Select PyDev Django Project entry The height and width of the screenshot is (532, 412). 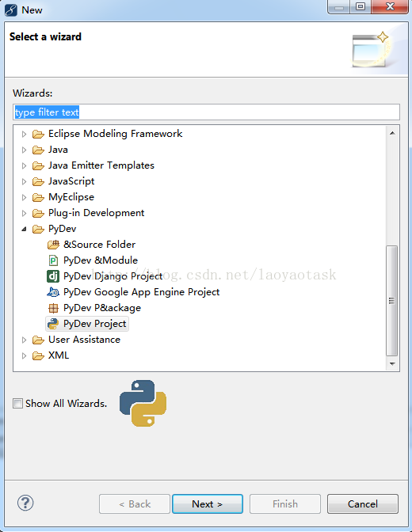click(113, 276)
